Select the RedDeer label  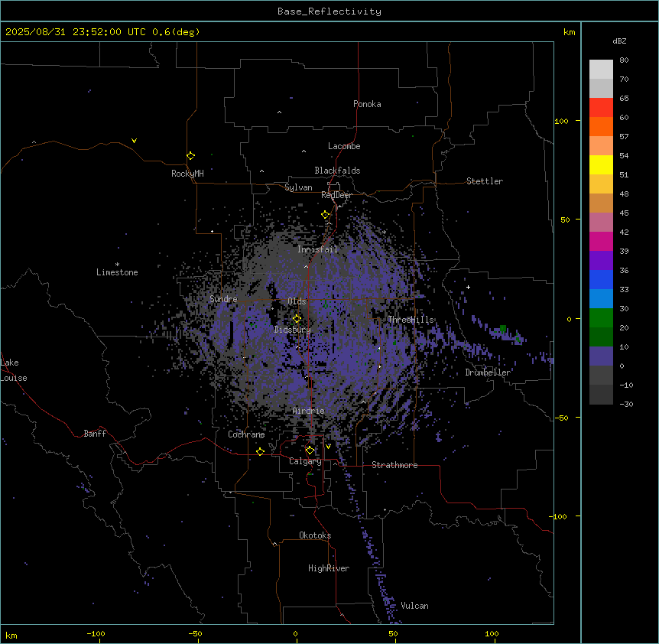[x=336, y=195]
